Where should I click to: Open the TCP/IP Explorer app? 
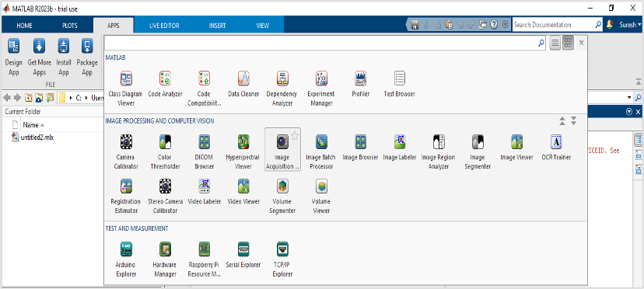282,259
